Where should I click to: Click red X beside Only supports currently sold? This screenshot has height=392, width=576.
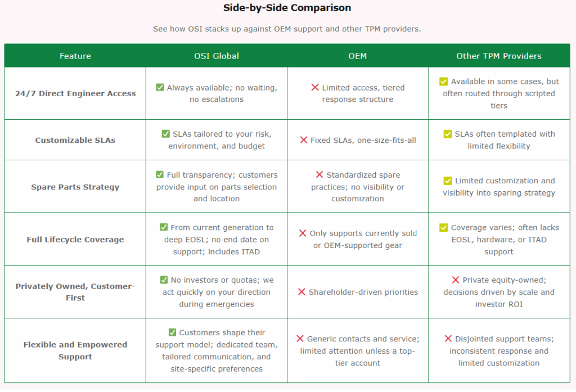point(303,233)
